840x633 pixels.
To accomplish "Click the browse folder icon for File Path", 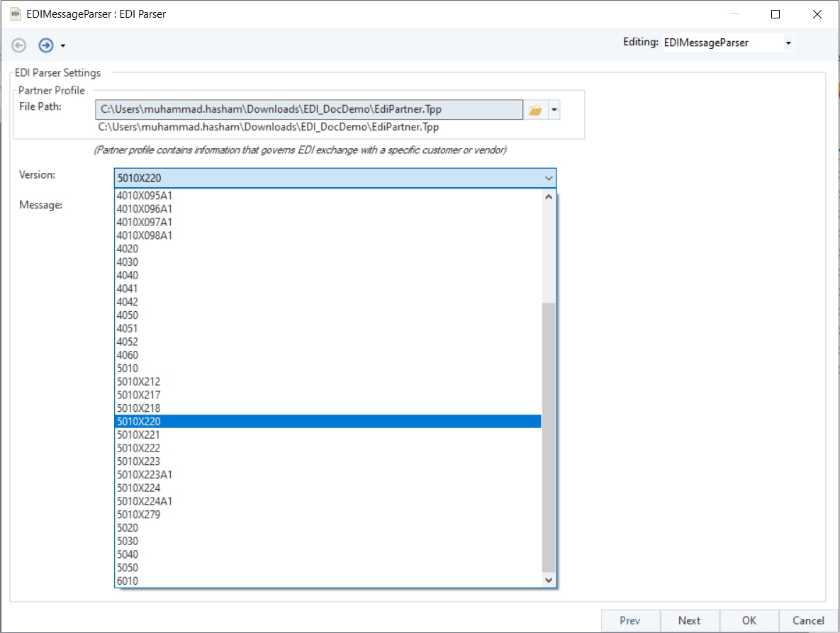I will click(x=535, y=110).
